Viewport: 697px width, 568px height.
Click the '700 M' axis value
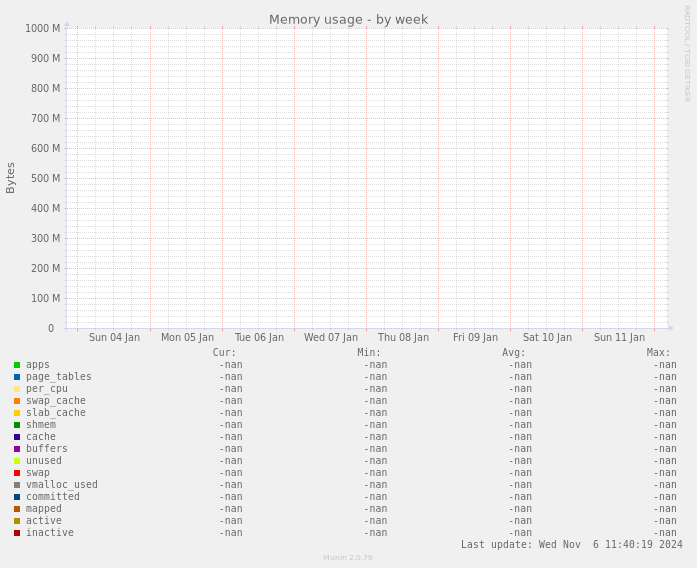[x=45, y=118]
